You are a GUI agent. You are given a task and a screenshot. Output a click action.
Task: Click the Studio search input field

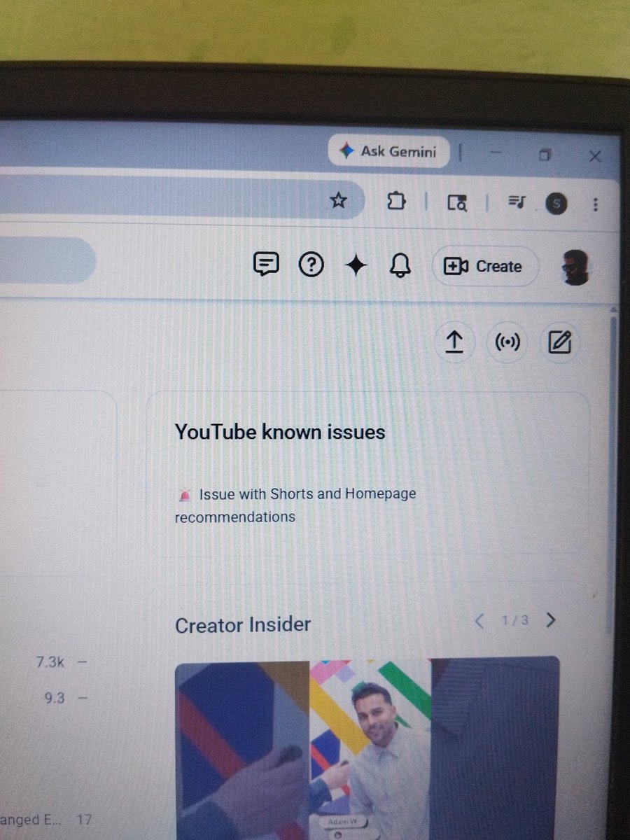[x=46, y=260]
